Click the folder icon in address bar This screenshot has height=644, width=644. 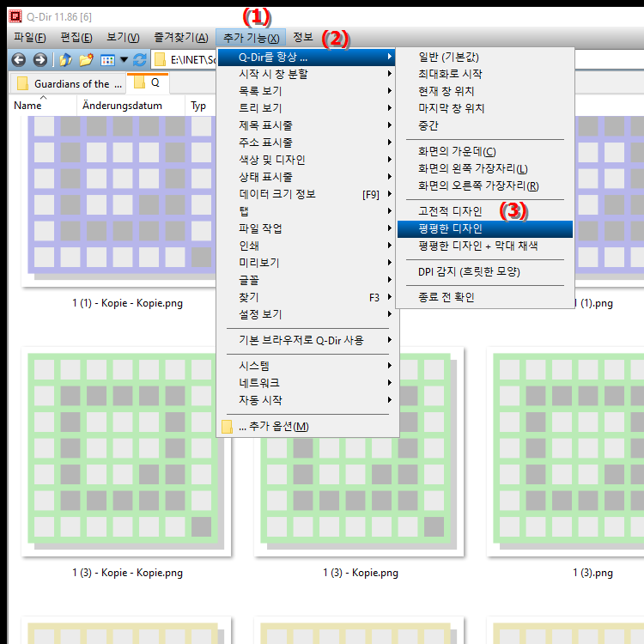pos(160,60)
